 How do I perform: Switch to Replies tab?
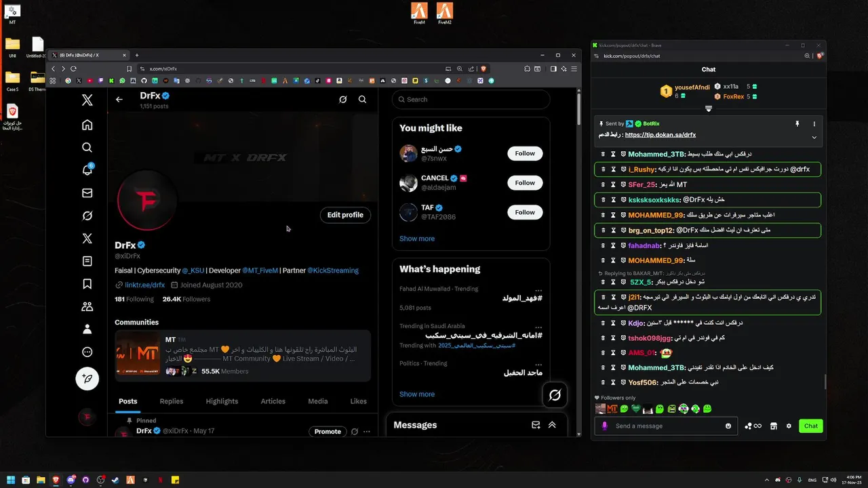[x=172, y=401]
